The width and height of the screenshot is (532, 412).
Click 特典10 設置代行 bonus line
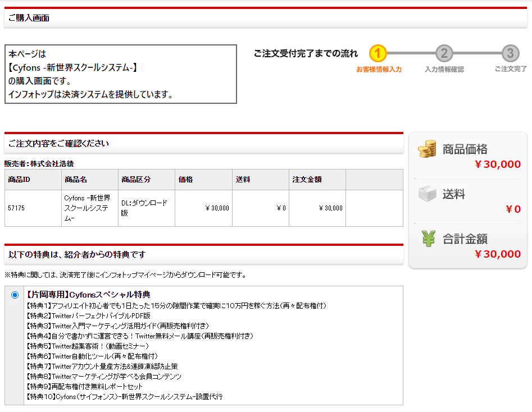[124, 396]
